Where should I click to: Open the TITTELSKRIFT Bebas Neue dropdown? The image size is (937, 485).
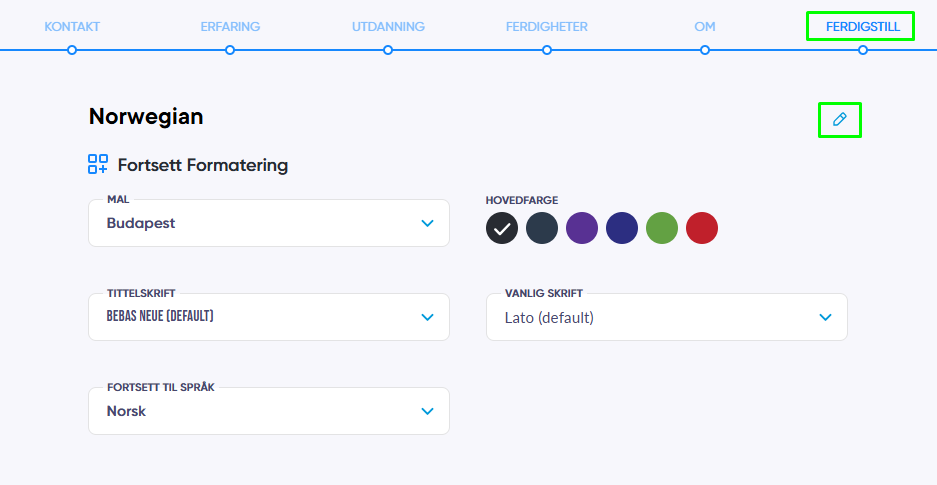[269, 317]
